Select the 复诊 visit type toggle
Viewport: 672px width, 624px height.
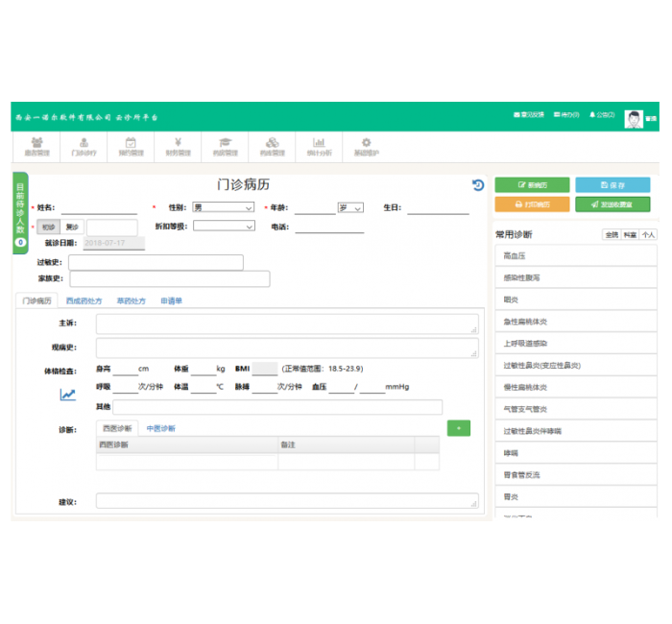(x=73, y=228)
